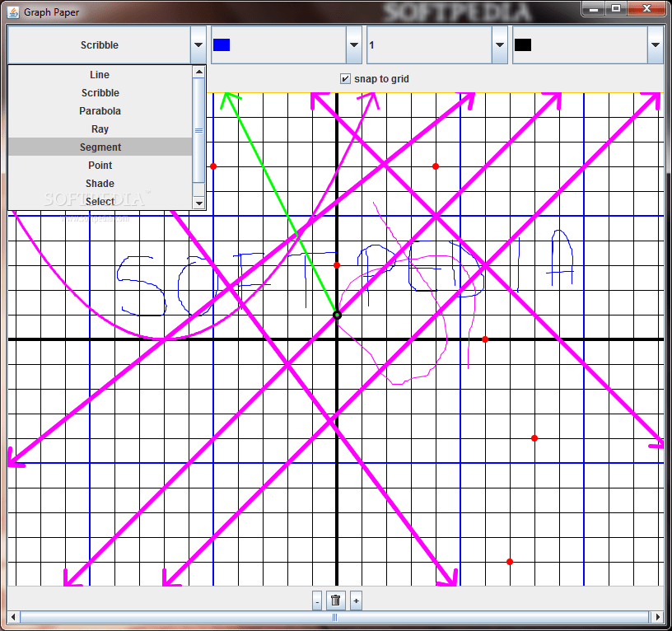Select the Ray tool

[99, 129]
